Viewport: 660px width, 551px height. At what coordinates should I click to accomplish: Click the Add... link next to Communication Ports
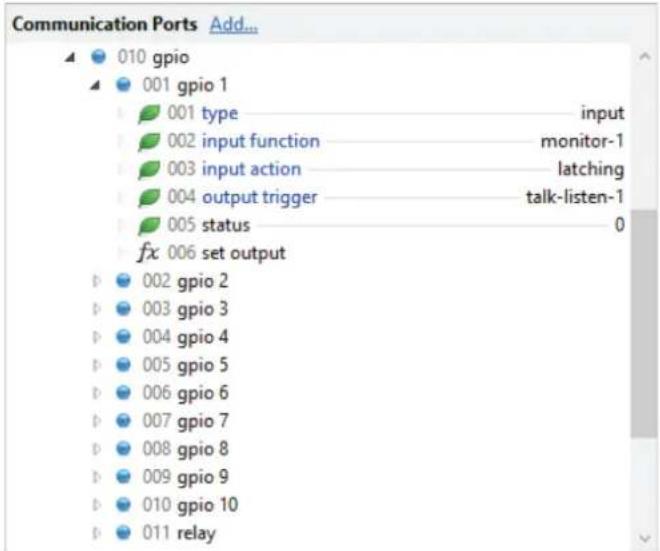point(234,24)
